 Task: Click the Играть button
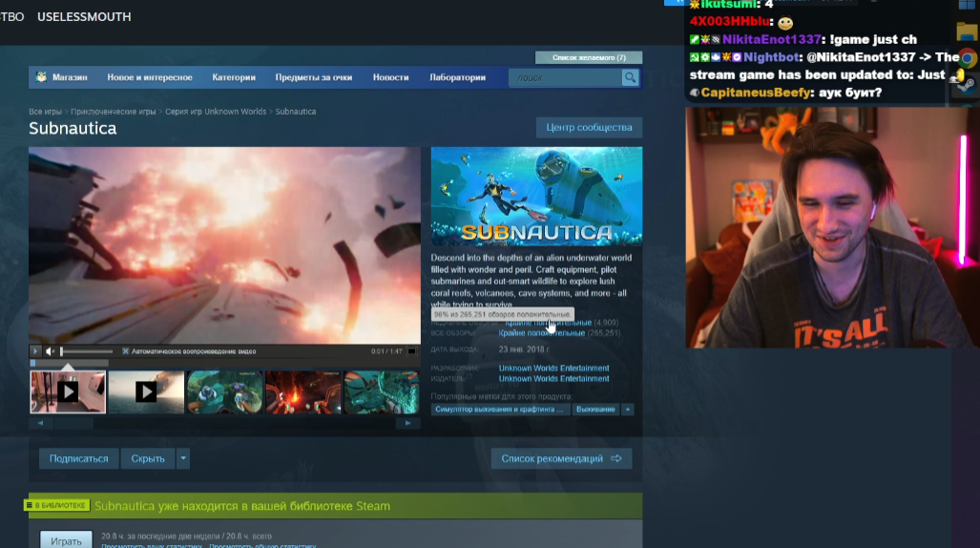(66, 539)
